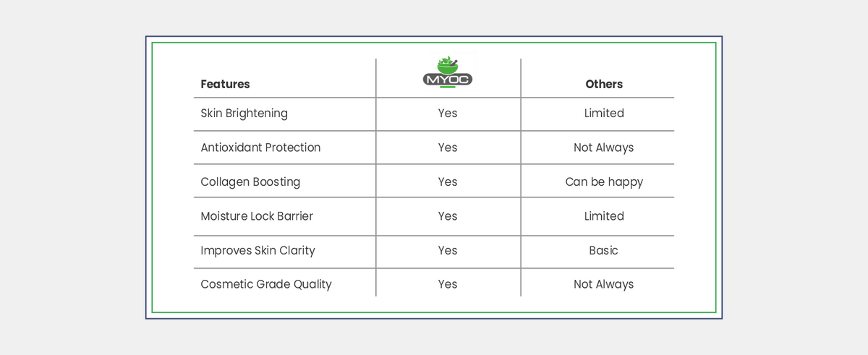Viewport: 868px width, 355px height.
Task: Click the Collagen Boosting feature label
Action: coord(250,182)
